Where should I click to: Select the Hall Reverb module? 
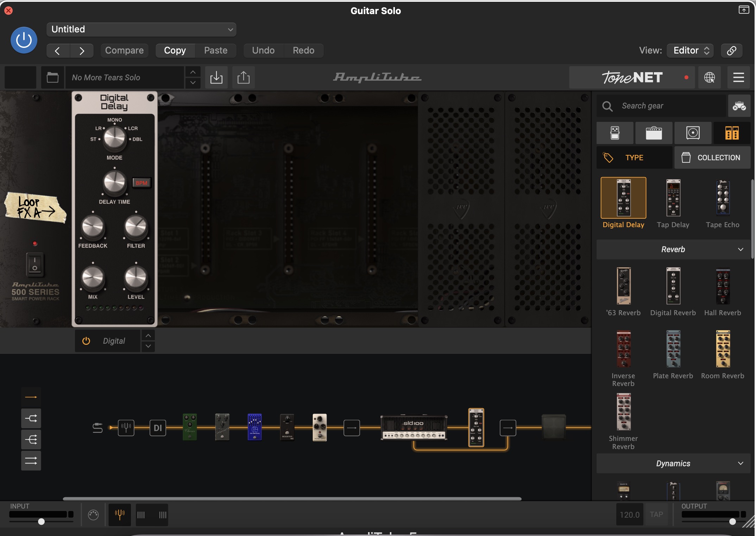pyautogui.click(x=723, y=286)
